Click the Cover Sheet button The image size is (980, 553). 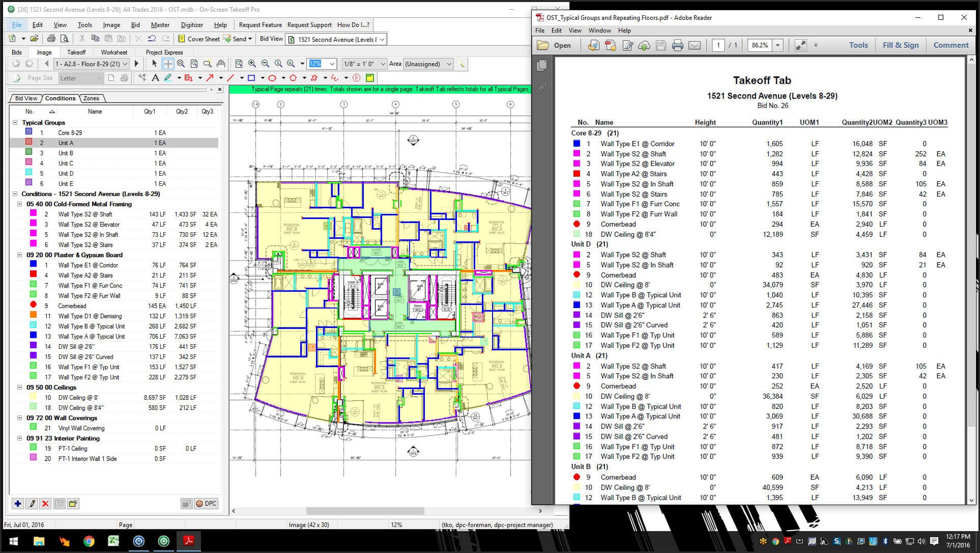(199, 39)
